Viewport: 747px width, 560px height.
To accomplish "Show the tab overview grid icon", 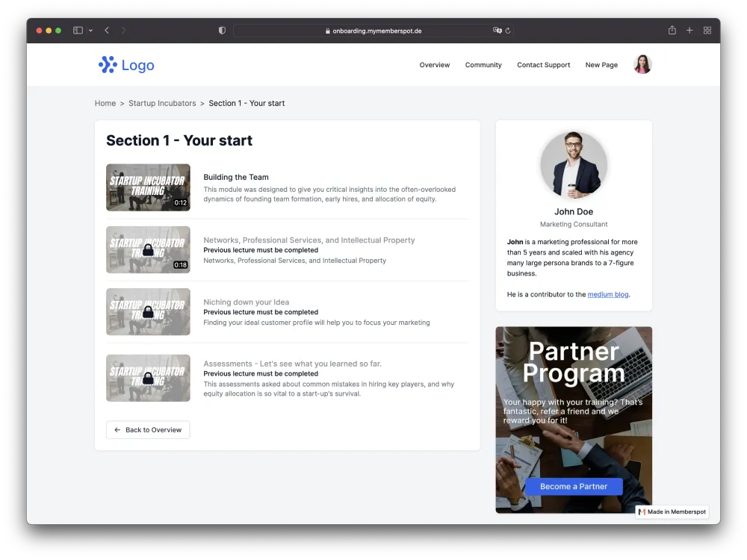I will (x=707, y=31).
